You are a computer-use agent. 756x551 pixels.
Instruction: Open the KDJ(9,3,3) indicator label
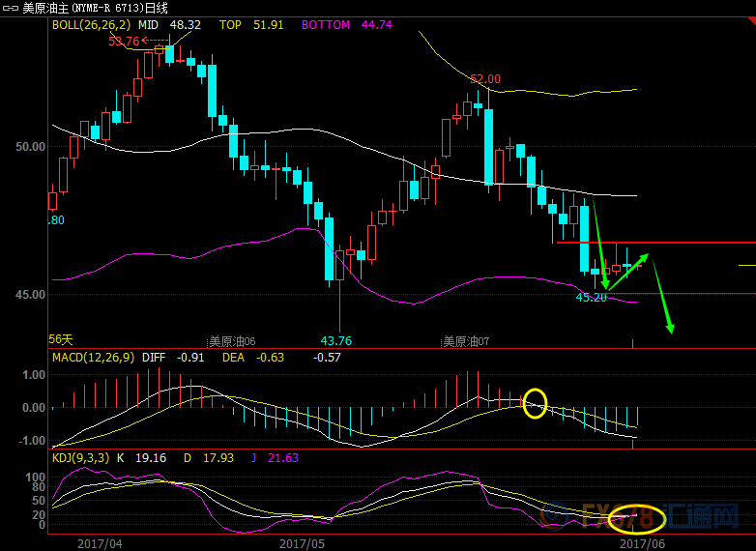(x=80, y=458)
